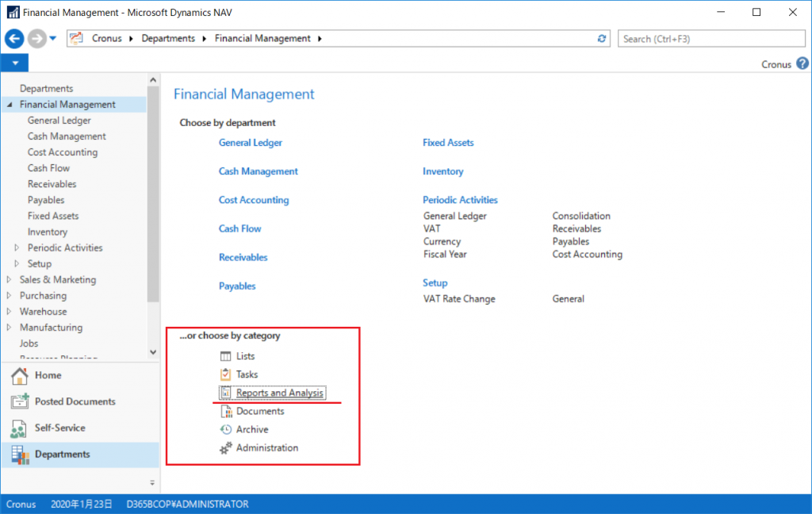Image resolution: width=812 pixels, height=514 pixels.
Task: Click the Documents category icon
Action: click(x=226, y=412)
